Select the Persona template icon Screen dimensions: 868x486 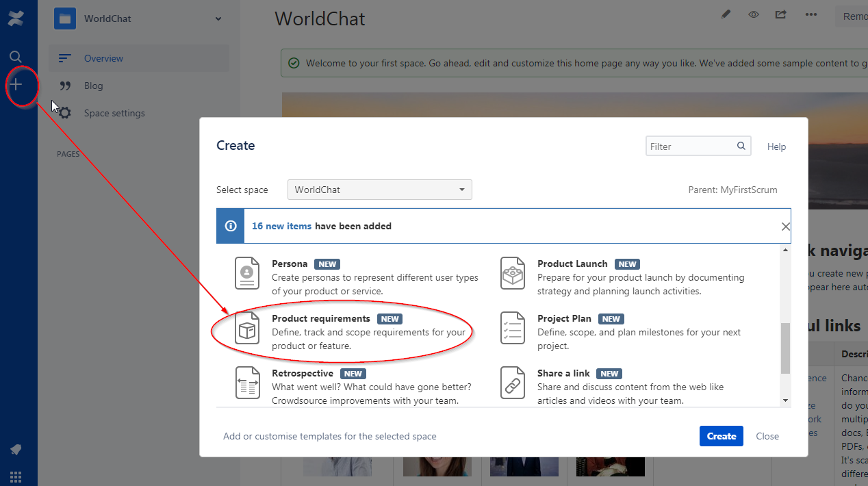247,273
